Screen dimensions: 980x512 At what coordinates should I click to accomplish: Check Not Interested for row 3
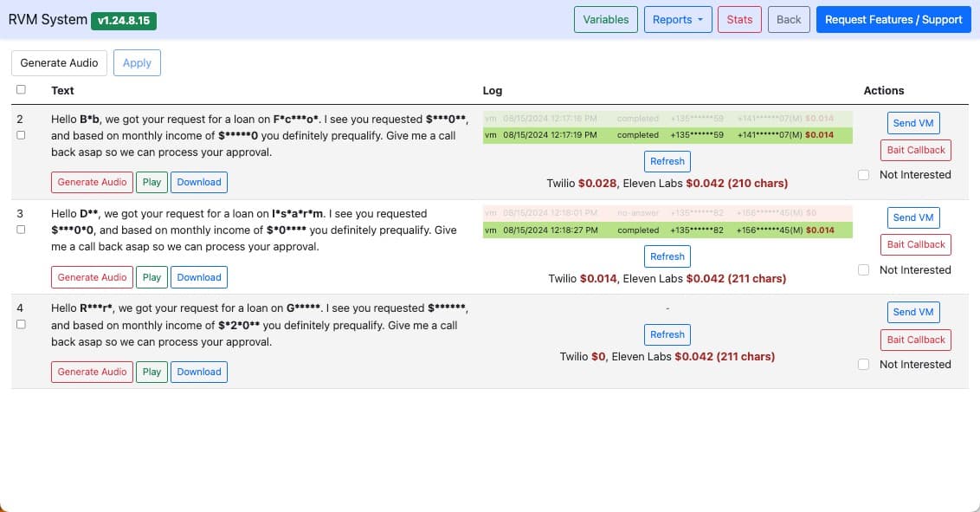tap(864, 270)
